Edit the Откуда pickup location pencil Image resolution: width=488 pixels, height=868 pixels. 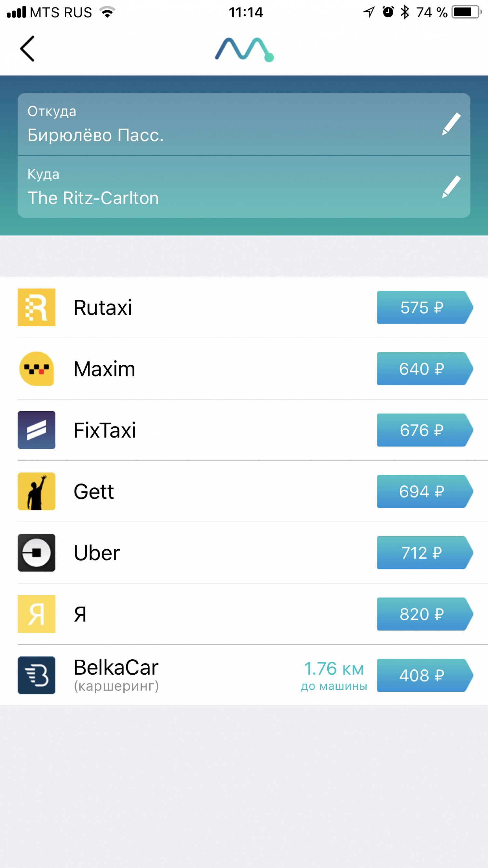[x=451, y=124]
